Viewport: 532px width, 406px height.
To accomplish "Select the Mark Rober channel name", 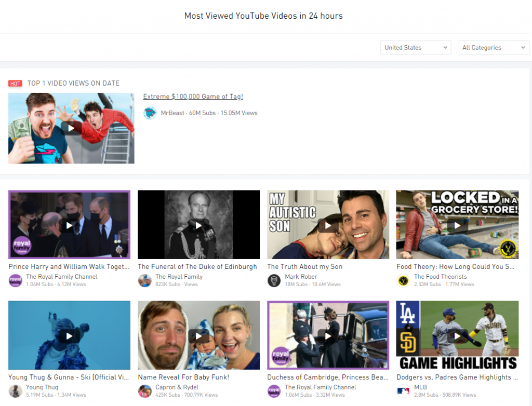I will click(301, 277).
